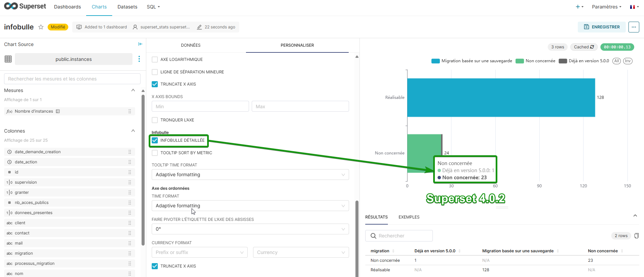Enable the Tronquer l'axe checkbox
The image size is (644, 277).
(x=155, y=120)
